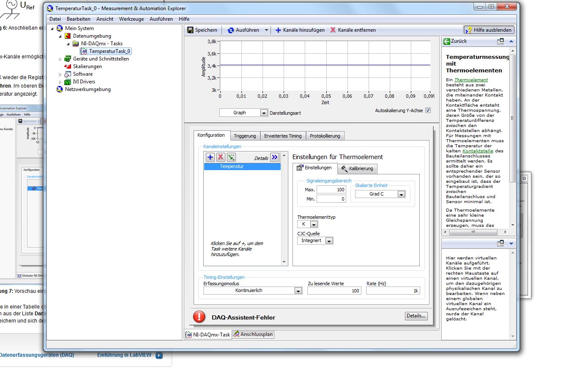Open the Skalierte Einheit Grad C dropdown

pos(402,194)
